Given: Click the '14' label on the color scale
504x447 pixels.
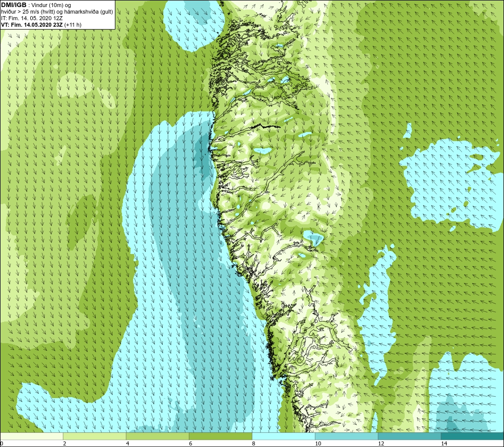Looking at the screenshot, I should tap(444, 443).
